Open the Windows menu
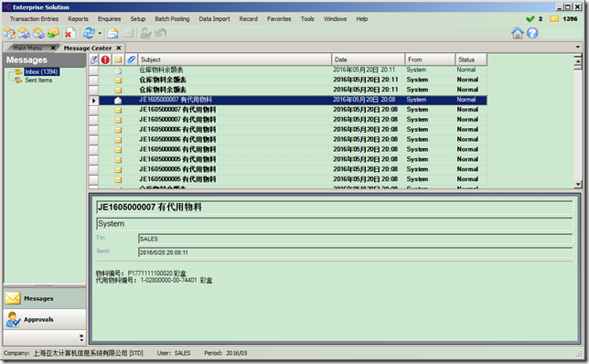 point(335,19)
